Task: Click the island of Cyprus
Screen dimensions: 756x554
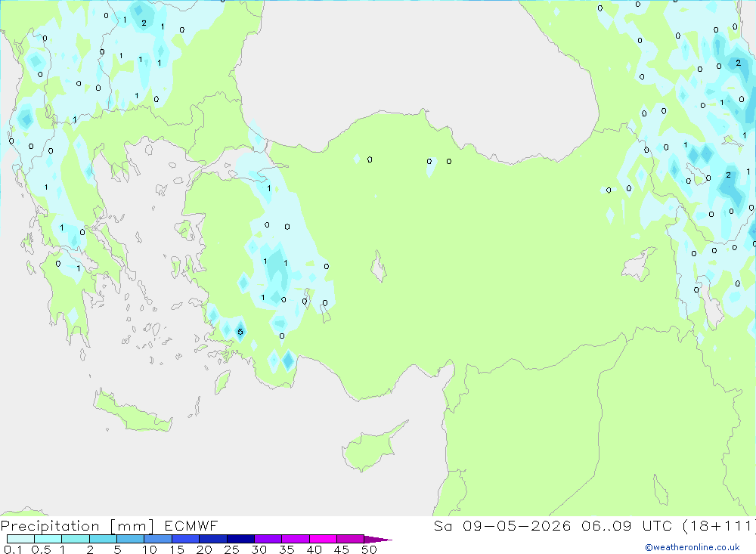Action: (x=372, y=447)
